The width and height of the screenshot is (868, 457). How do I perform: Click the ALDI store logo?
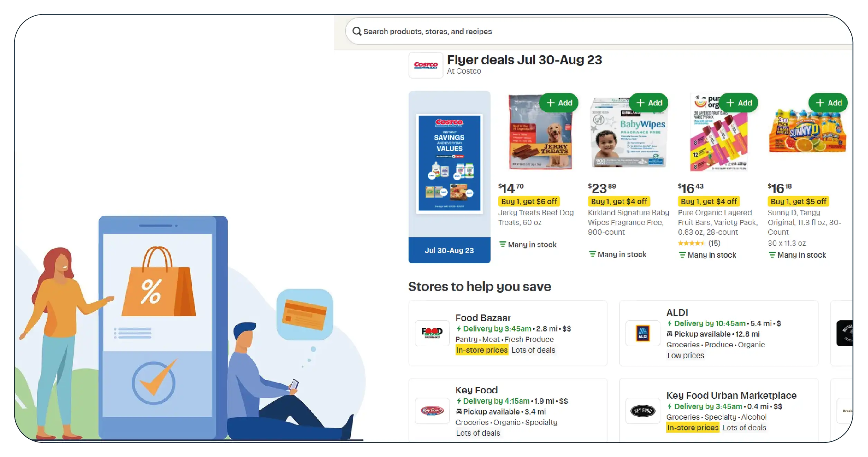(643, 333)
